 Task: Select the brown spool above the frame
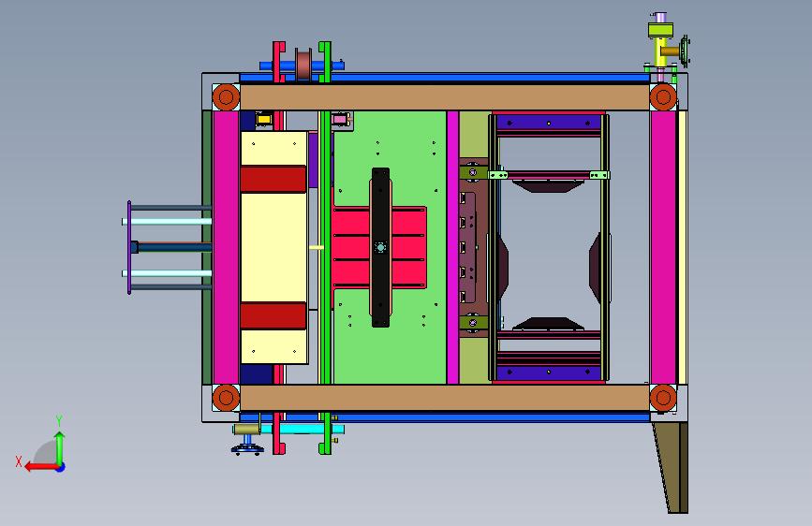click(x=303, y=65)
